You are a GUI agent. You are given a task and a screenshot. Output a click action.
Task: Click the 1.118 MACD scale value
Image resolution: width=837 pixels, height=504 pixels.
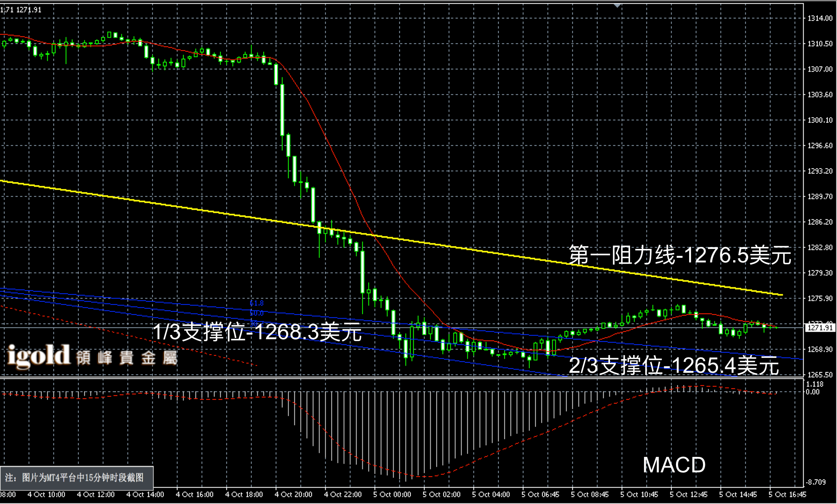815,384
